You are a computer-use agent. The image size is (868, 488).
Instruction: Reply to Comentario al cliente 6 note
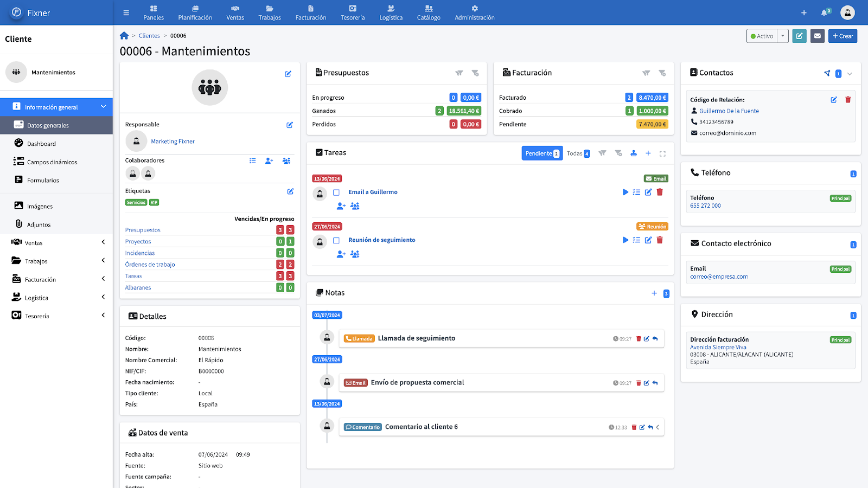coord(650,428)
